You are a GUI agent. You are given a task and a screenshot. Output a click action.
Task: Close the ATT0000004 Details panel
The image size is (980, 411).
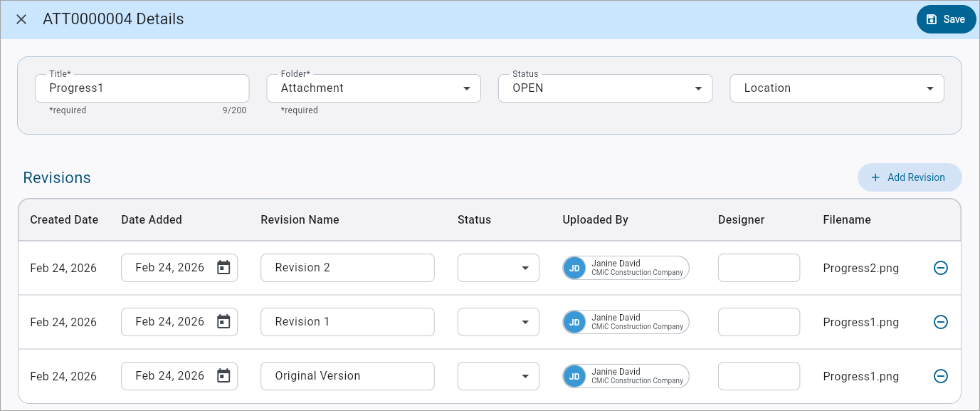21,19
